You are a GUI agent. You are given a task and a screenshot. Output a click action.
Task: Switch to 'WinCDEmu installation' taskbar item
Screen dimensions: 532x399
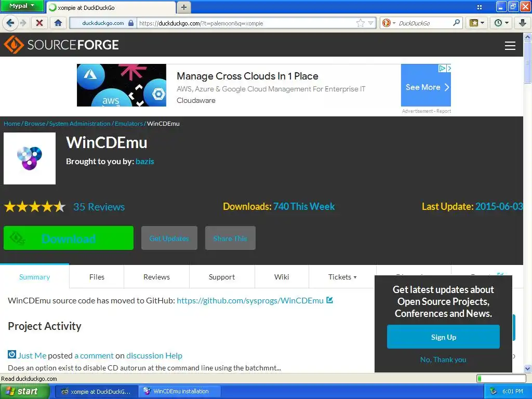click(180, 391)
